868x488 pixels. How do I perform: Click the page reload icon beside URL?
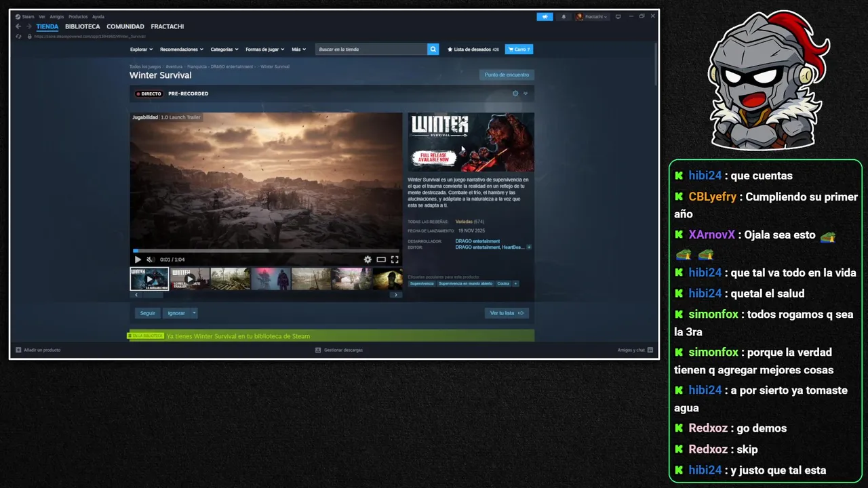19,36
